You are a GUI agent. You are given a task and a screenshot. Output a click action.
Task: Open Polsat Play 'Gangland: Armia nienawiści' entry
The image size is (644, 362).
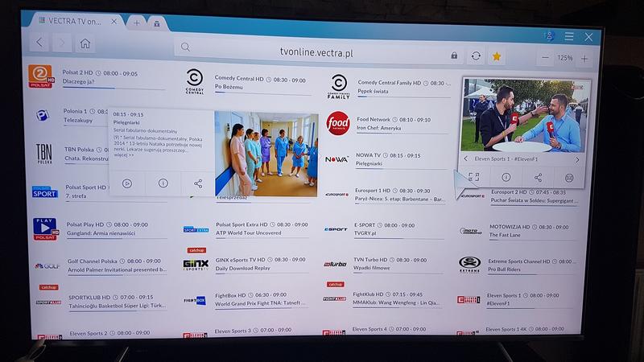(x=117, y=229)
